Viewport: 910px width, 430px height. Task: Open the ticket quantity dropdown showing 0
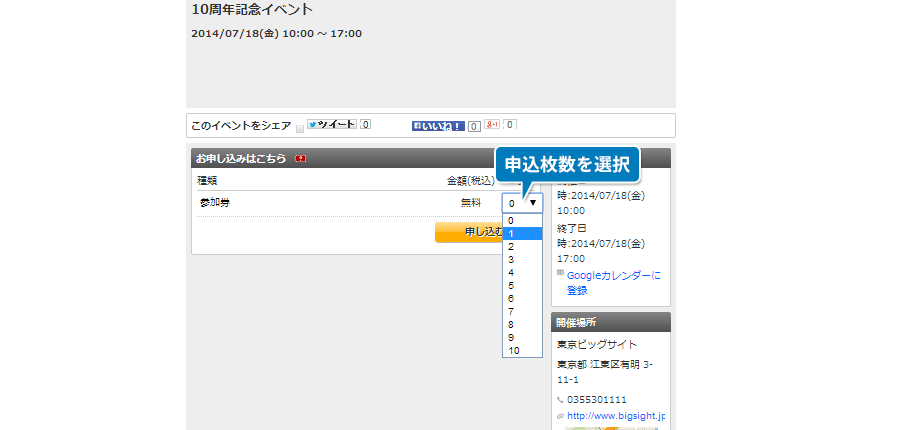[522, 203]
